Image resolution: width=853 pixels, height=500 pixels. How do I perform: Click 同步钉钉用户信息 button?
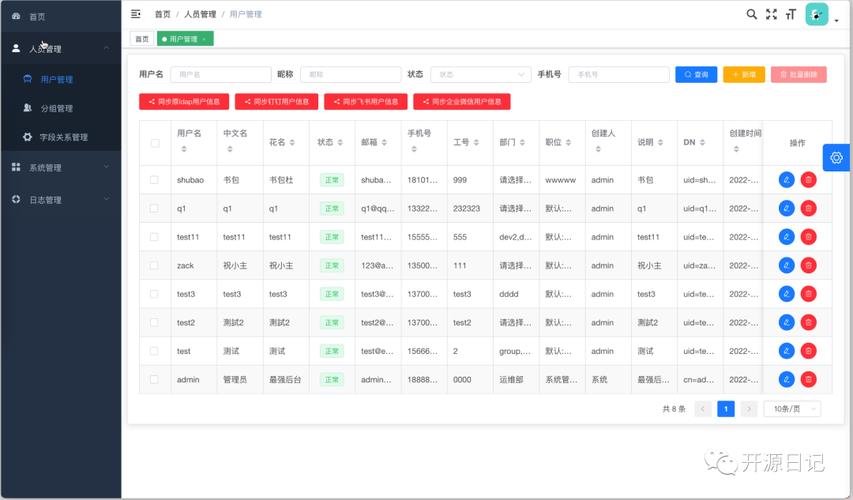click(276, 102)
